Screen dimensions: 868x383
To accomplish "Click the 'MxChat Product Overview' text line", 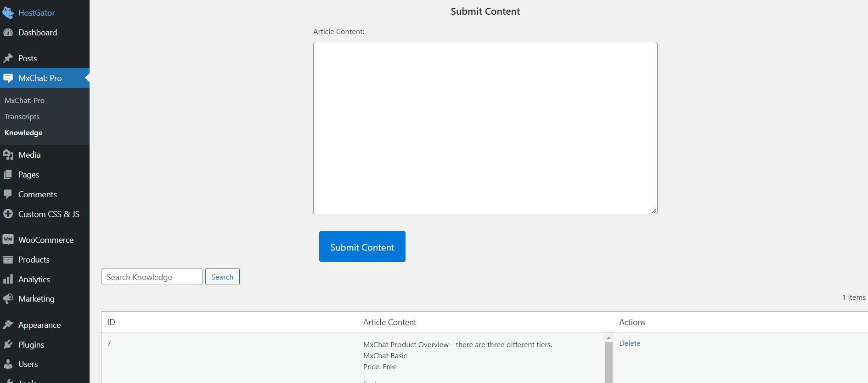I will tap(458, 345).
